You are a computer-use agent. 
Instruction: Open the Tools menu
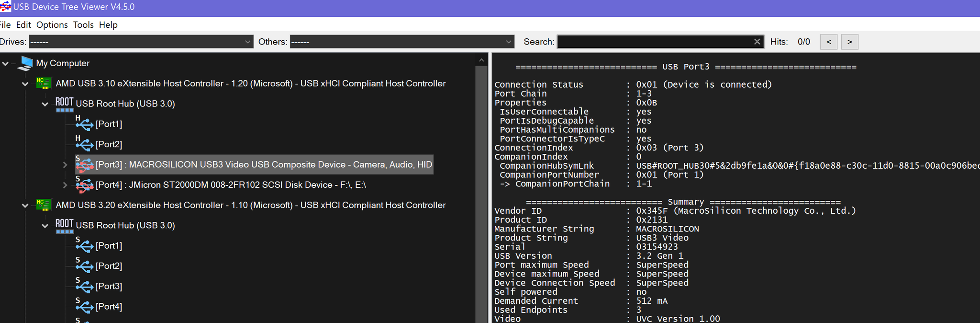coord(83,24)
